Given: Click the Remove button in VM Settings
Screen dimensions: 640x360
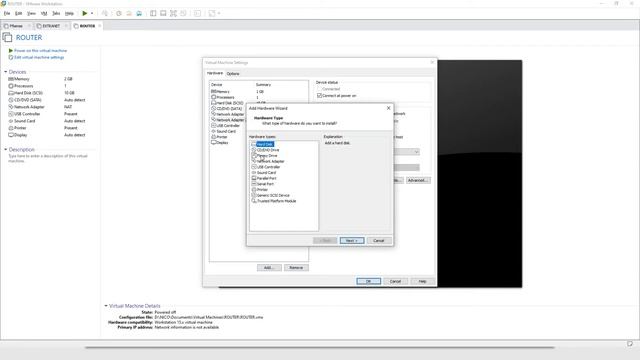Looking at the screenshot, I should point(296,268).
